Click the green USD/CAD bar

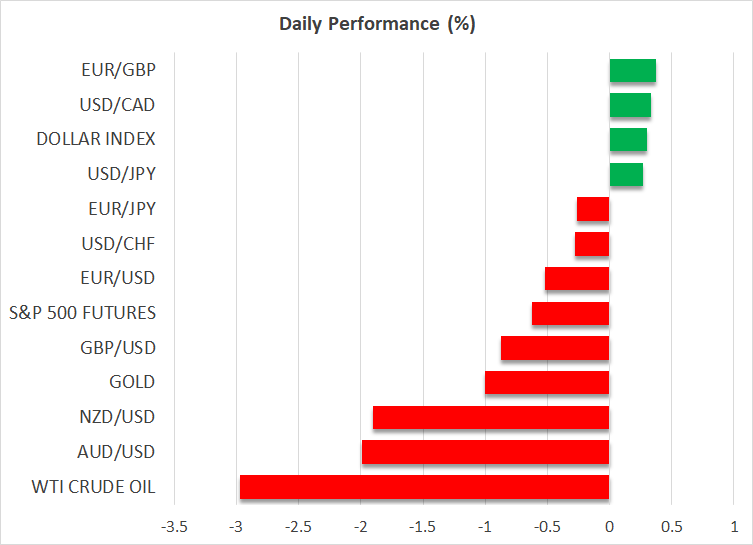630,105
